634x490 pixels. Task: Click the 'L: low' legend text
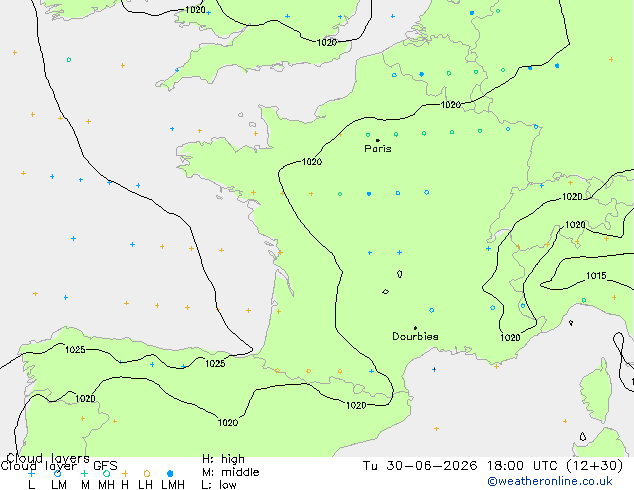click(219, 485)
